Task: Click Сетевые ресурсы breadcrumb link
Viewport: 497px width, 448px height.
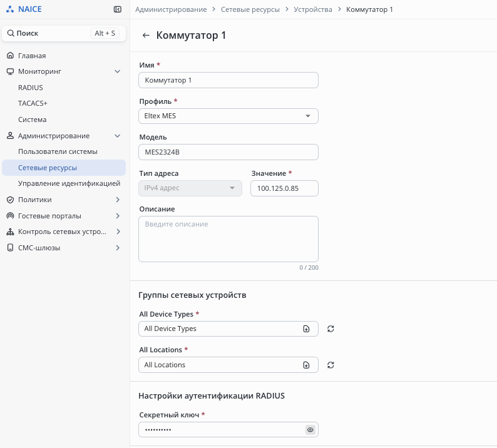Action: tap(250, 9)
